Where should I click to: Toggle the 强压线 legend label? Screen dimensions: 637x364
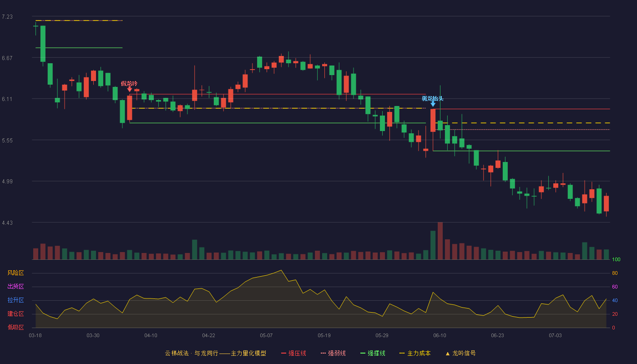coord(297,354)
